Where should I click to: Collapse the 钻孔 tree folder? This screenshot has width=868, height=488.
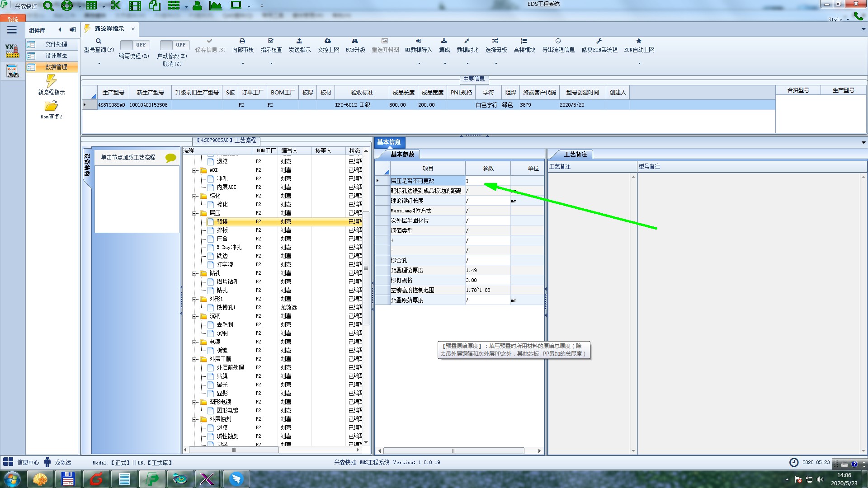[194, 273]
